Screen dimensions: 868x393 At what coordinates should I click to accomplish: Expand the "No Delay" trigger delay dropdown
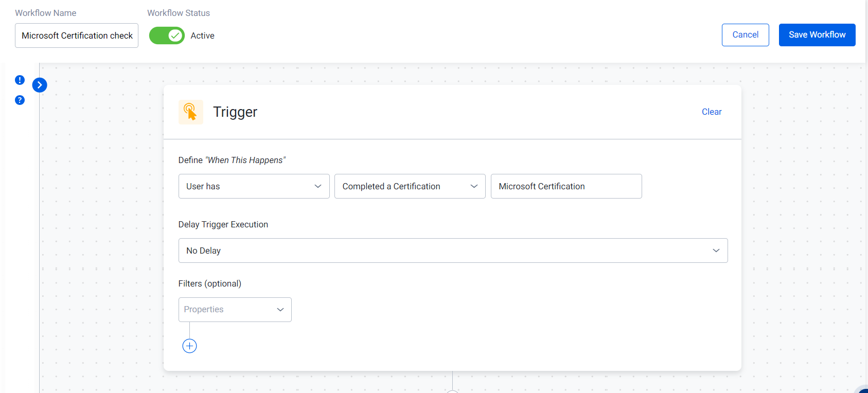pyautogui.click(x=453, y=251)
